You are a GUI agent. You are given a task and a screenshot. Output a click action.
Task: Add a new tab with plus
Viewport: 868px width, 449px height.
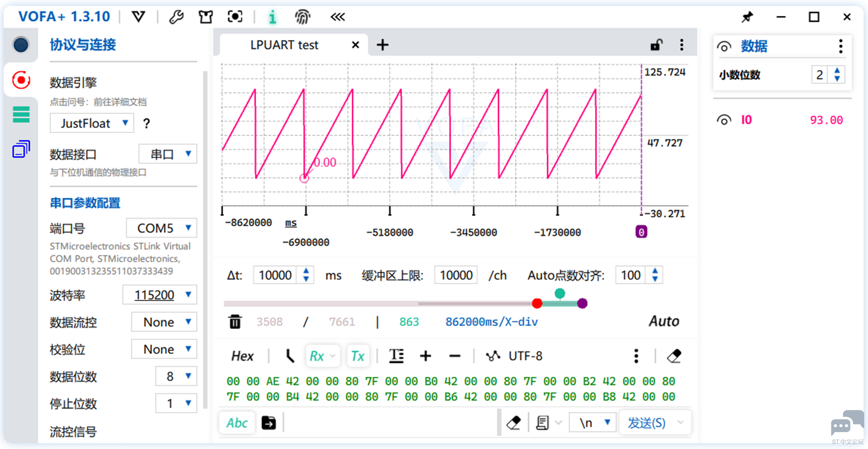click(x=383, y=45)
